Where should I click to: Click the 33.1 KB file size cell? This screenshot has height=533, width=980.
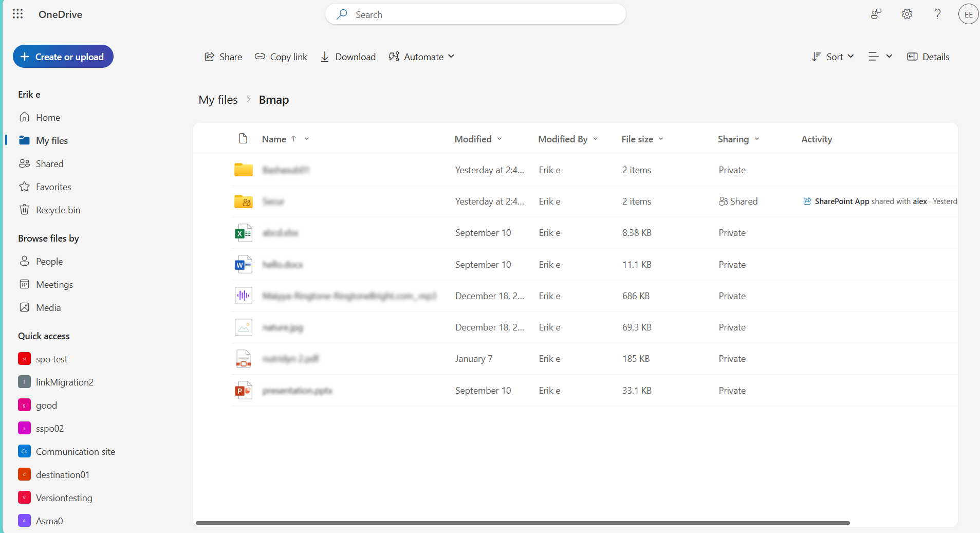637,391
